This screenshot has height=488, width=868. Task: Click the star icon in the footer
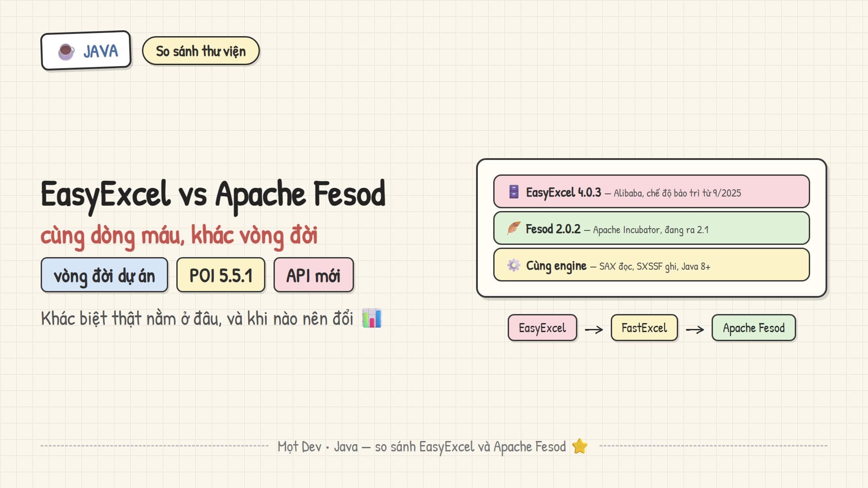[580, 446]
